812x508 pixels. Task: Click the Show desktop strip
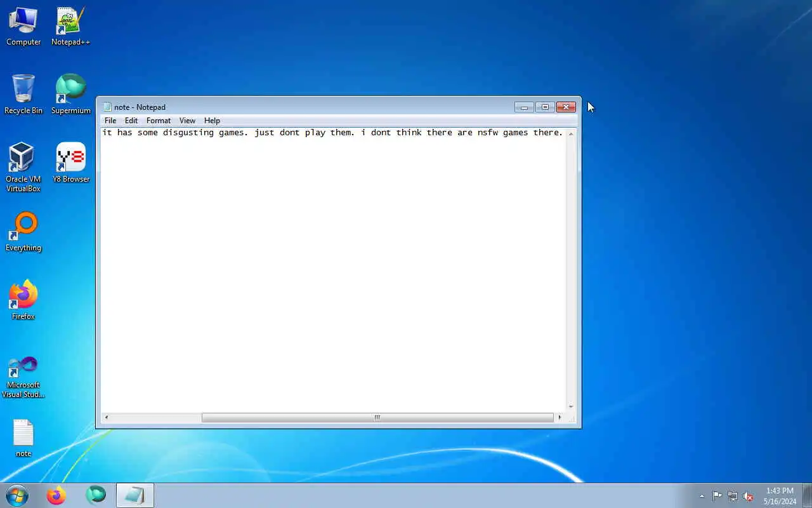coord(807,495)
